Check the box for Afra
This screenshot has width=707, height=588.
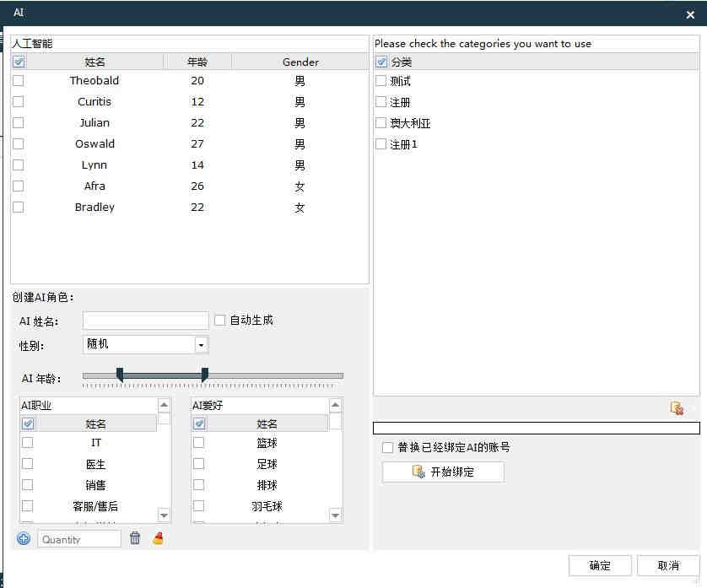(19, 186)
